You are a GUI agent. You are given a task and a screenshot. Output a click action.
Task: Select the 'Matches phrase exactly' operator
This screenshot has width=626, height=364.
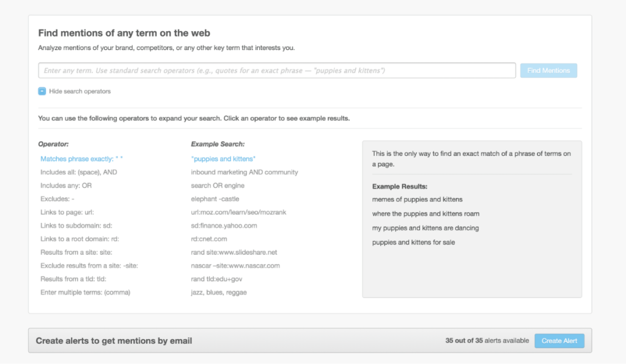tap(81, 159)
